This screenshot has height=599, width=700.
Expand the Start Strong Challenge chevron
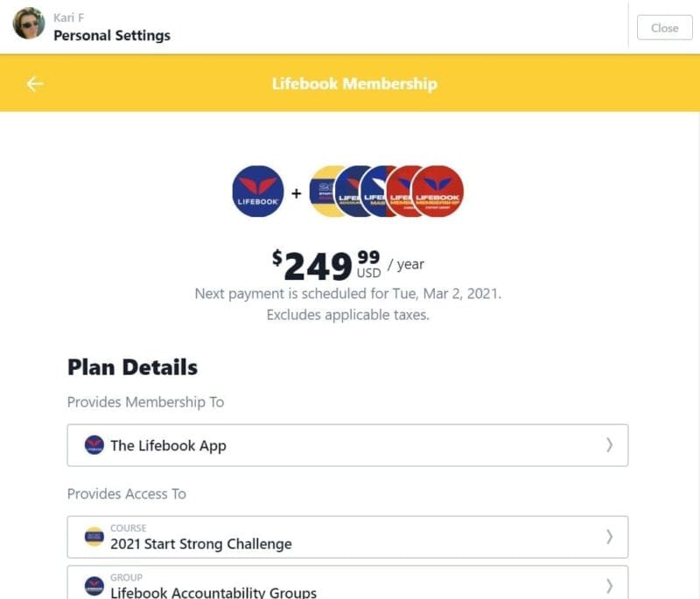pos(609,537)
